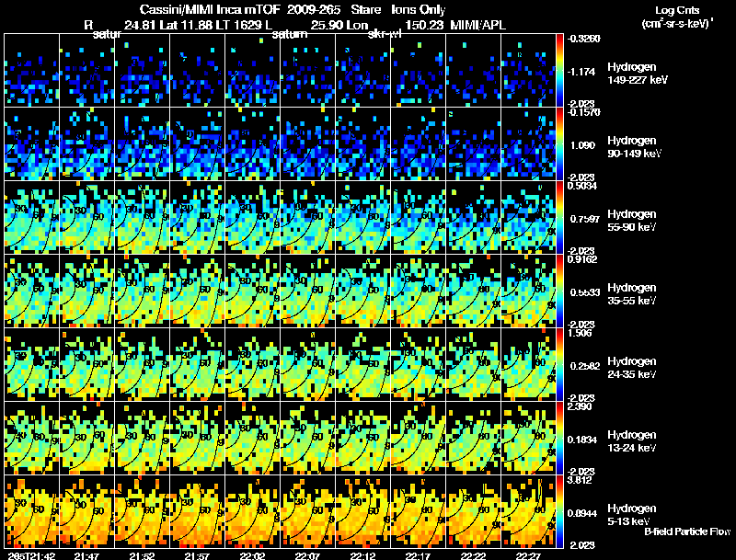
Task: Click the Cassini/MIMI Inca mTOF title
Action: pyautogui.click(x=210, y=9)
